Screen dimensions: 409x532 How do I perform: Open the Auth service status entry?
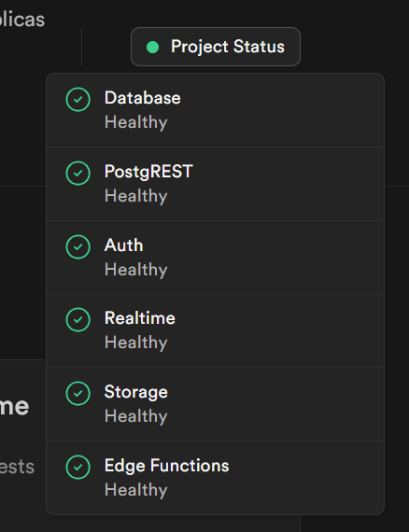215,258
